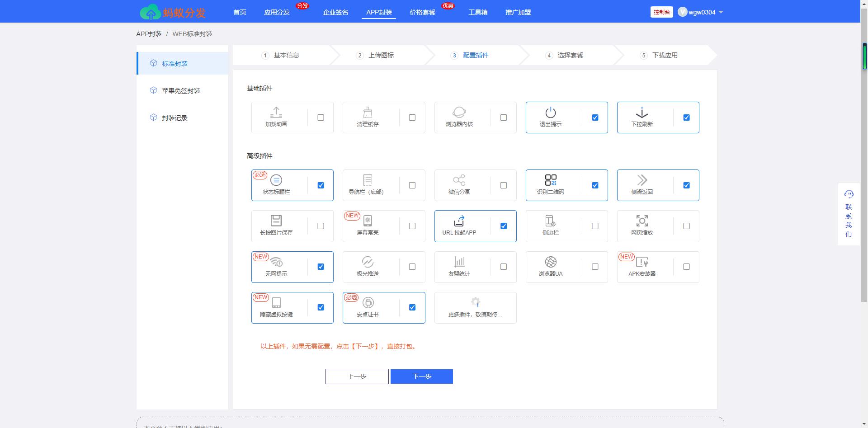Viewport: 868px width, 428px height.
Task: Uncheck the 识别二维码 checkbox
Action: (x=595, y=185)
